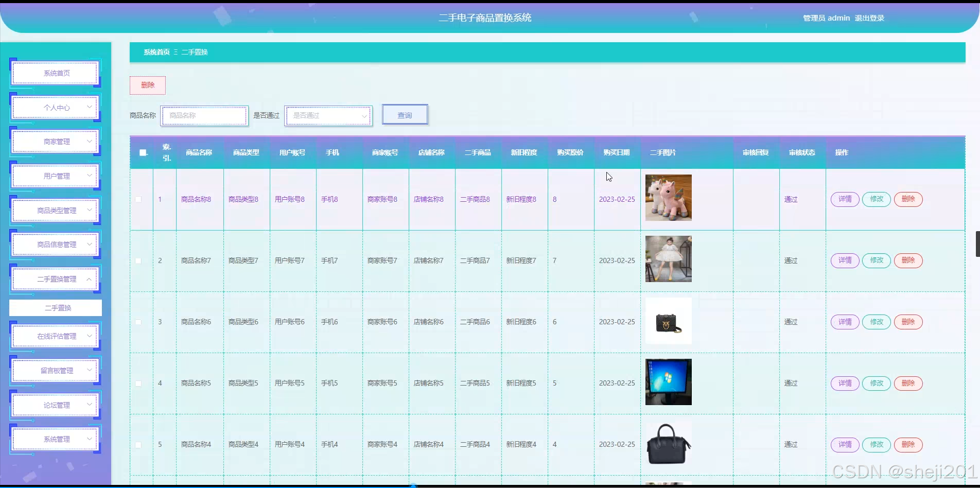The image size is (980, 488).
Task: Select the checkbox beside 商品名称6
Action: tap(138, 322)
